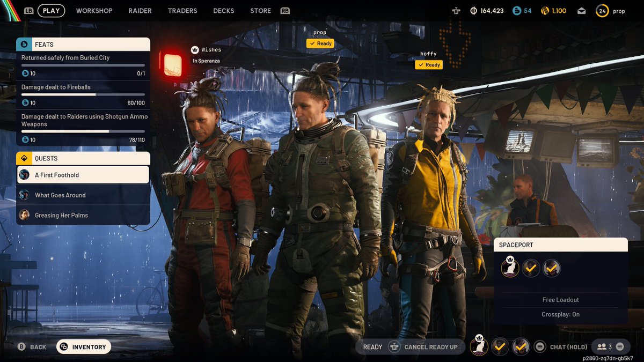This screenshot has width=644, height=362.
Task: Click the 164.423 coin balance
Action: pyautogui.click(x=492, y=11)
